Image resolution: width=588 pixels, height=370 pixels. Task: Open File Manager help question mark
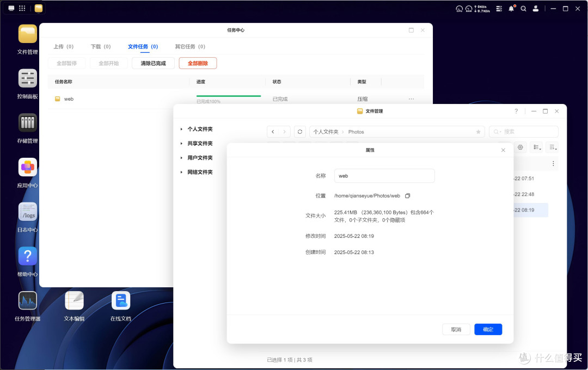(x=516, y=111)
